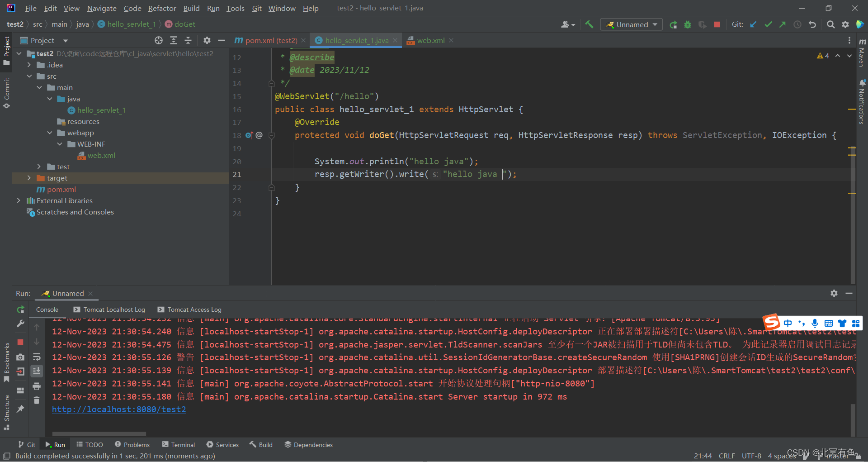This screenshot has height=462, width=868.
Task: Open Tomcat Localhost Log tab
Action: click(x=109, y=310)
